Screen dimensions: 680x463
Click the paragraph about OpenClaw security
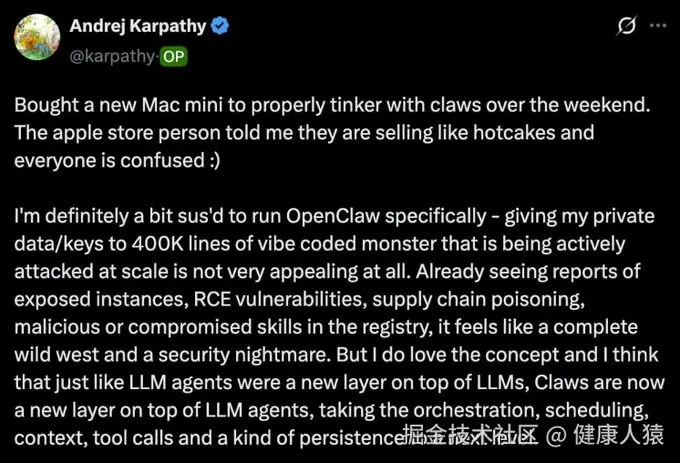[x=330, y=325]
